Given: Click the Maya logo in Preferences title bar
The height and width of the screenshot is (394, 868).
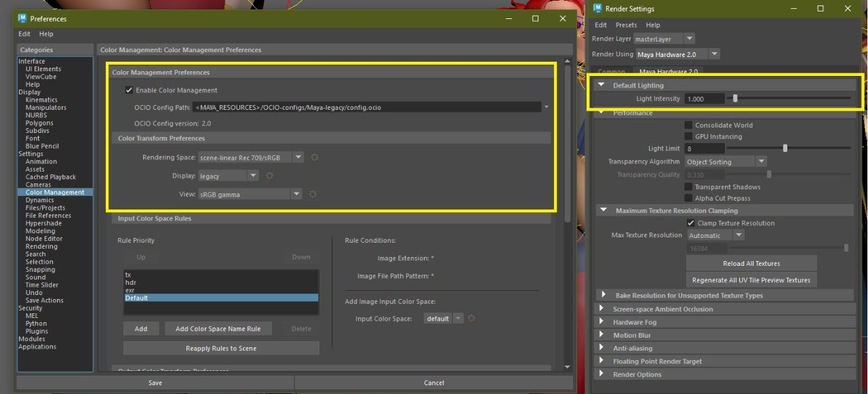Looking at the screenshot, I should click(x=22, y=18).
